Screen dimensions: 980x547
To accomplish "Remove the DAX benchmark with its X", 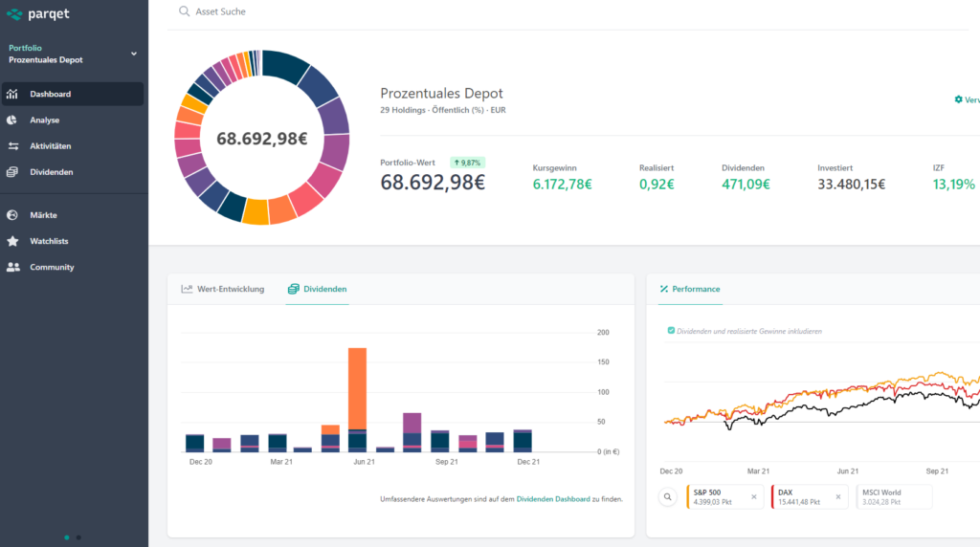I will pos(837,497).
